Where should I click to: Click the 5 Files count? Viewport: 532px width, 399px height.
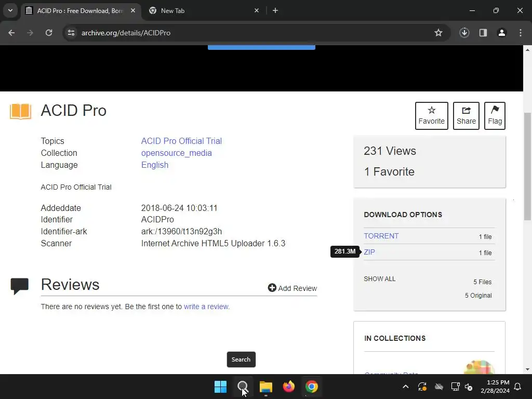pos(483,282)
